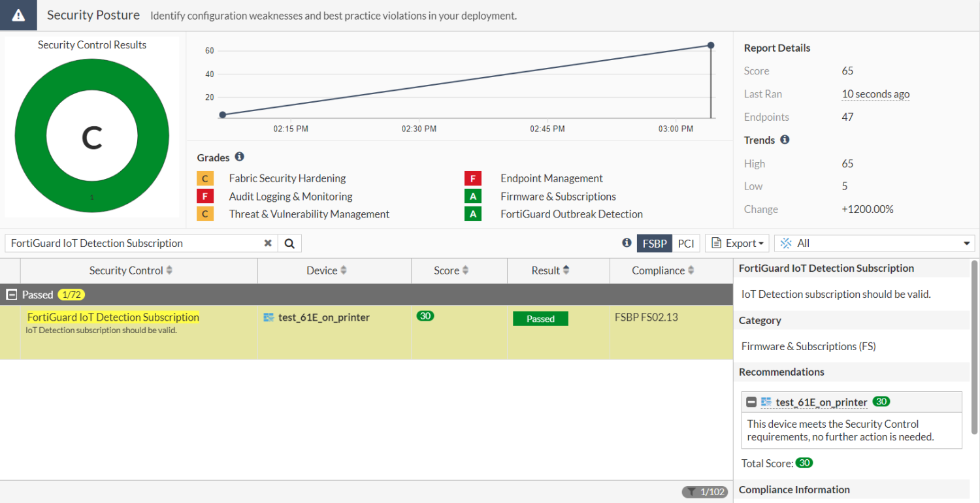This screenshot has width=980, height=503.
Task: Click the Passed 1/72 count badge
Action: [71, 295]
